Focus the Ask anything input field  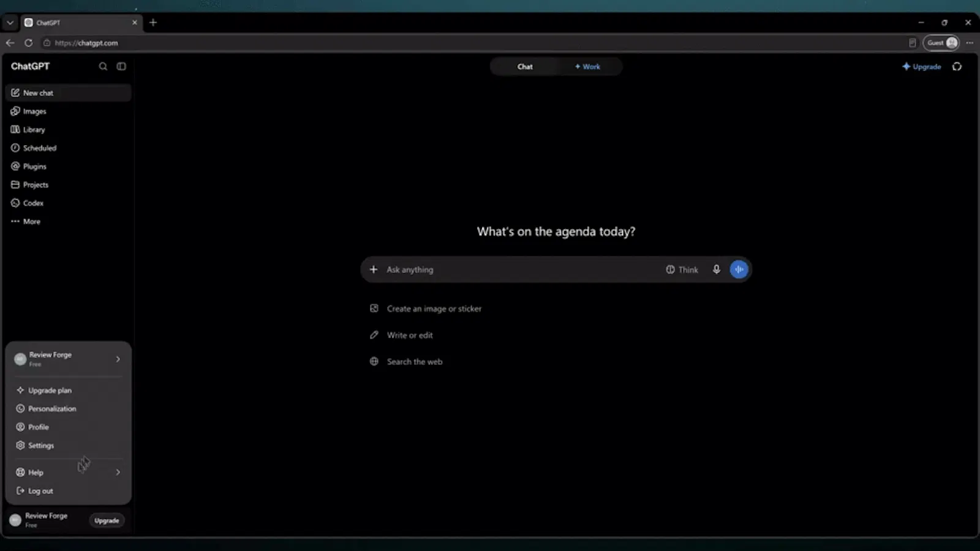521,269
